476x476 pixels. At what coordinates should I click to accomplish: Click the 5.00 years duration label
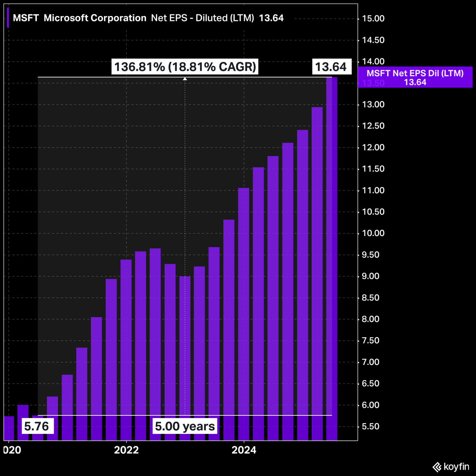(x=185, y=426)
